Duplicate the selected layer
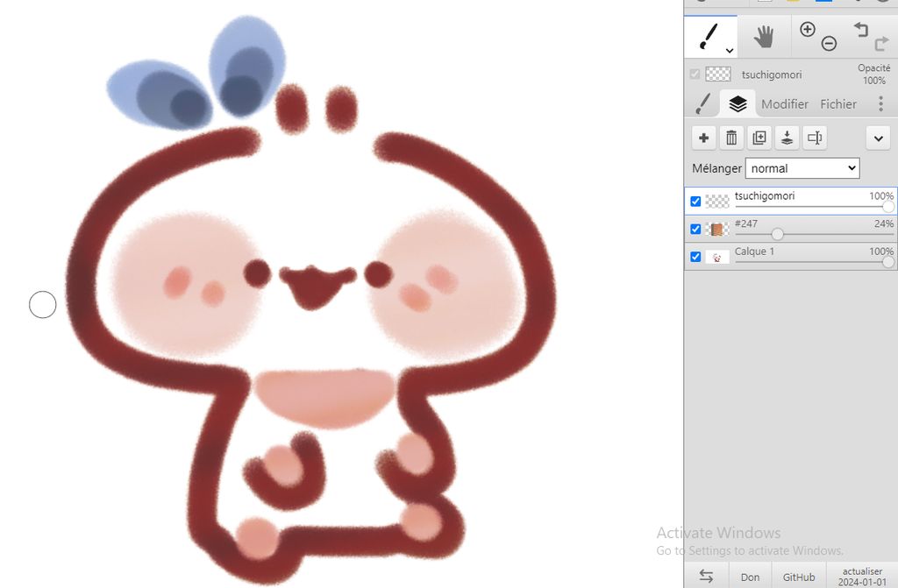Screen dimensions: 898x588 [759, 138]
